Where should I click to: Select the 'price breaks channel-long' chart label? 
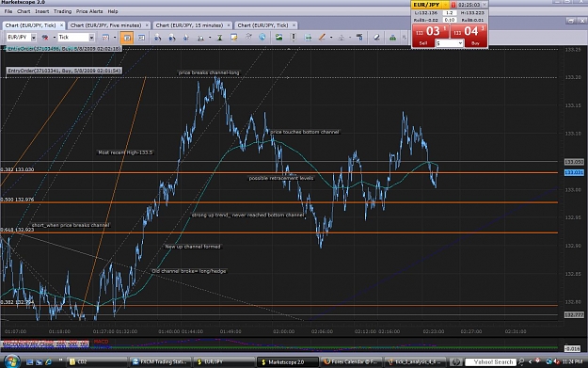pos(209,72)
